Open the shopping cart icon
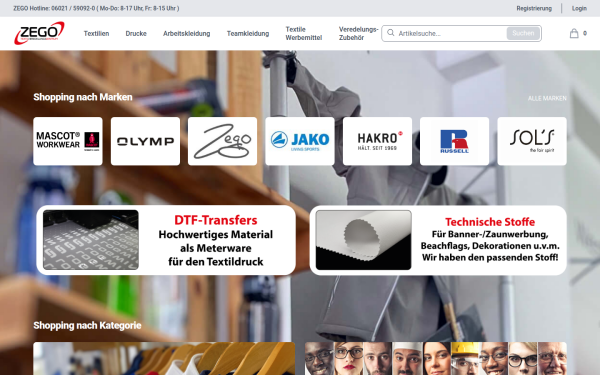The height and width of the screenshot is (375, 600). click(574, 34)
